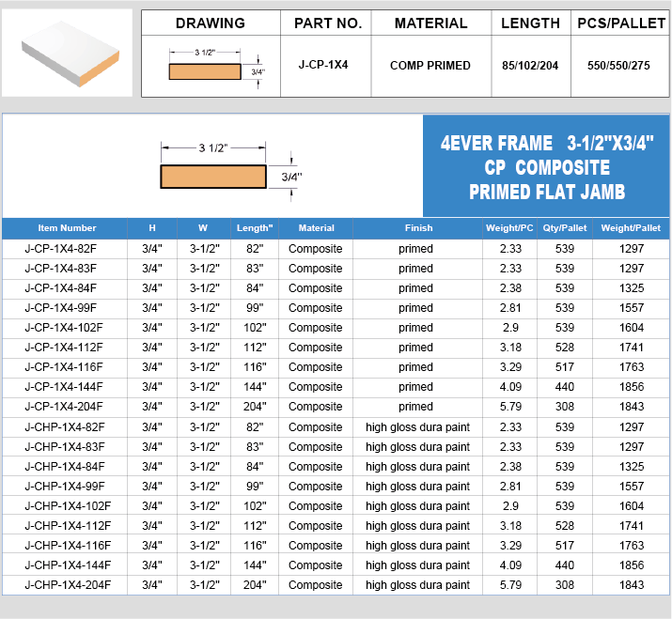Click the W column header
This screenshot has height=619, width=672.
click(203, 228)
